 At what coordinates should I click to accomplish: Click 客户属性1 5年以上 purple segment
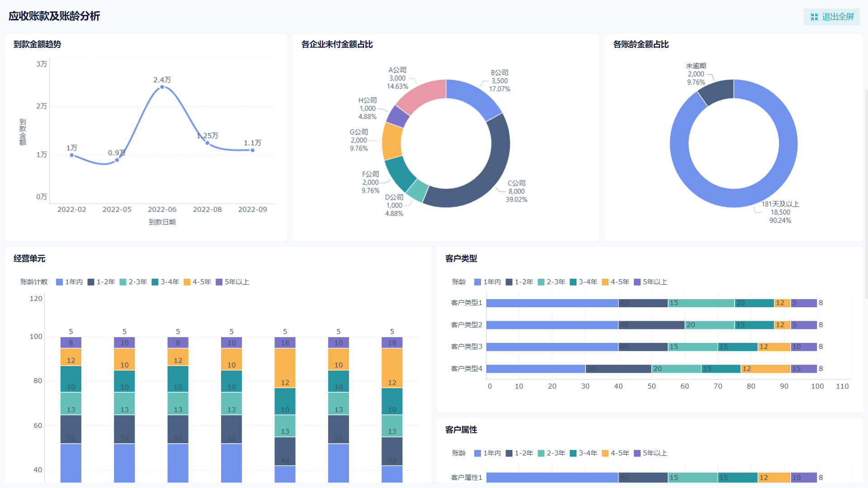pos(804,478)
